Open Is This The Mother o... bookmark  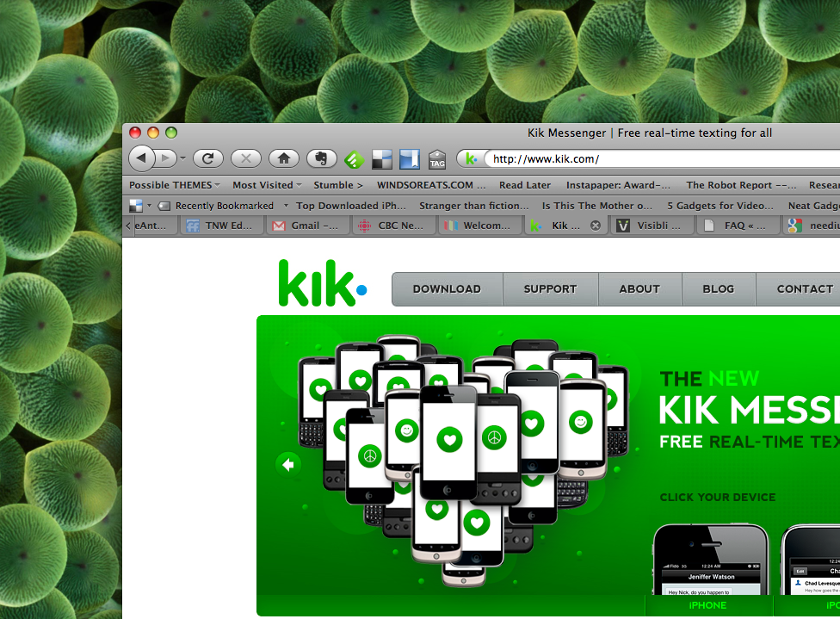pos(596,206)
